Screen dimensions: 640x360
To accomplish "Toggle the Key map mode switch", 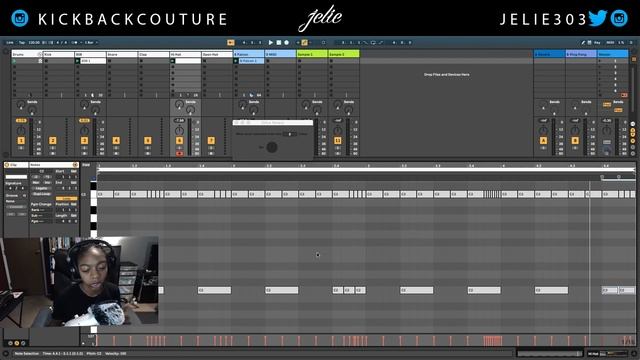I will (x=598, y=42).
